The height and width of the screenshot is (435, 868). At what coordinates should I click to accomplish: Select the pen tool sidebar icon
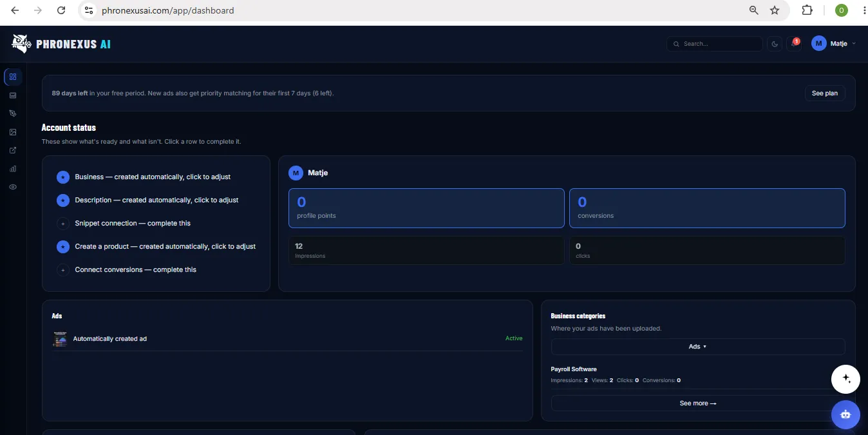(13, 113)
